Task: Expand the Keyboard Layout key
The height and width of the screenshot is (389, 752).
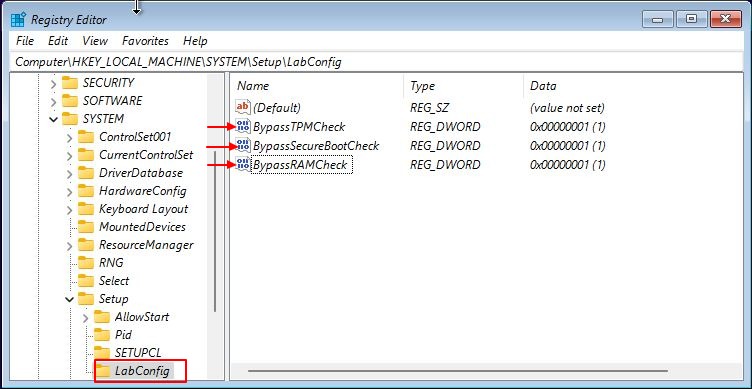Action: 70,210
